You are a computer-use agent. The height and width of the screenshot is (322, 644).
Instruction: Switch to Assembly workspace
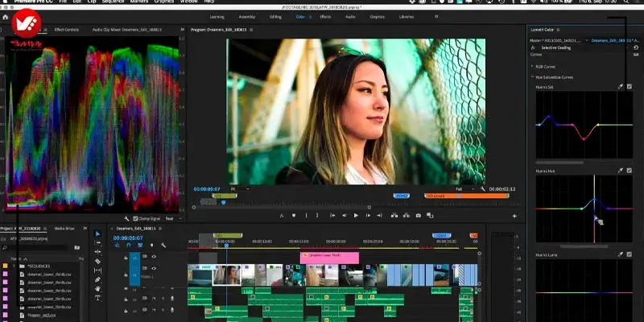pyautogui.click(x=247, y=17)
